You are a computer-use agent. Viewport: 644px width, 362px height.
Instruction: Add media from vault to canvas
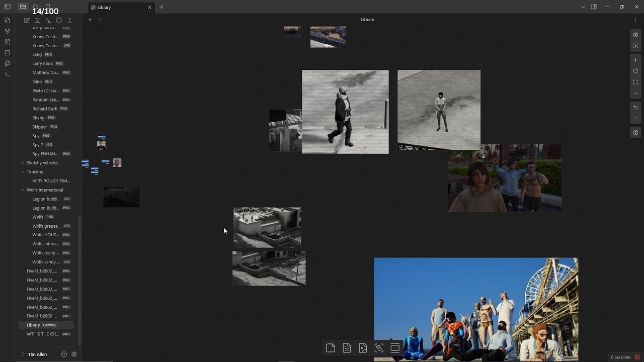363,348
